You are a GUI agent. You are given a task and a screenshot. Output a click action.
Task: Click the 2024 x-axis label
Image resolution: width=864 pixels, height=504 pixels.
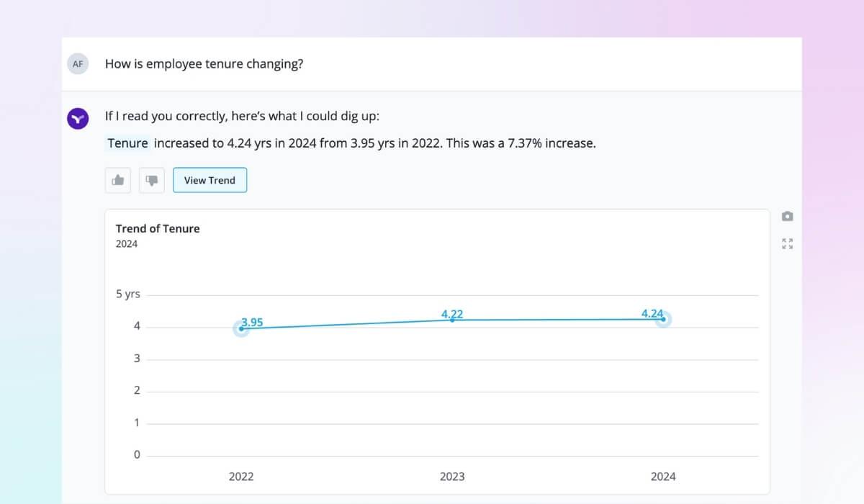[663, 477]
